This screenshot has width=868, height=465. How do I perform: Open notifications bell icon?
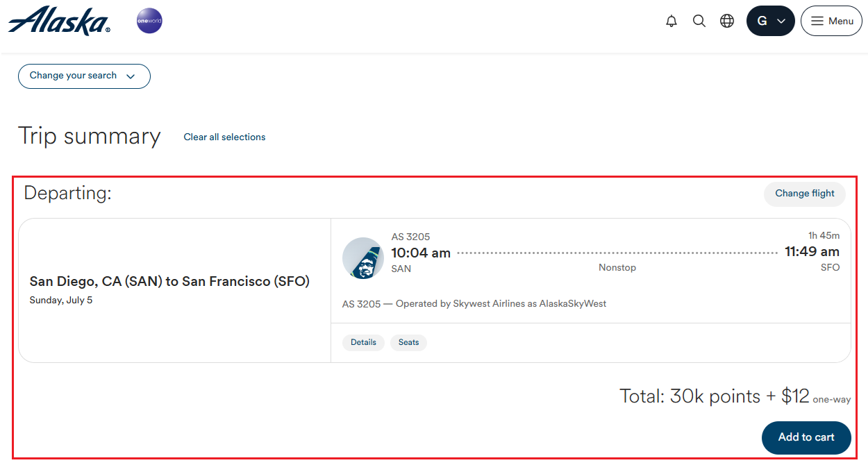(671, 21)
